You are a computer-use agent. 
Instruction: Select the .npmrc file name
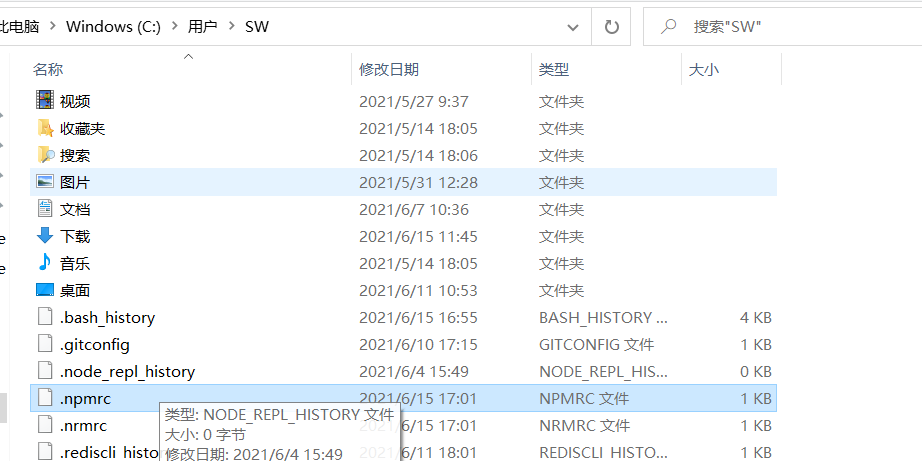point(85,399)
